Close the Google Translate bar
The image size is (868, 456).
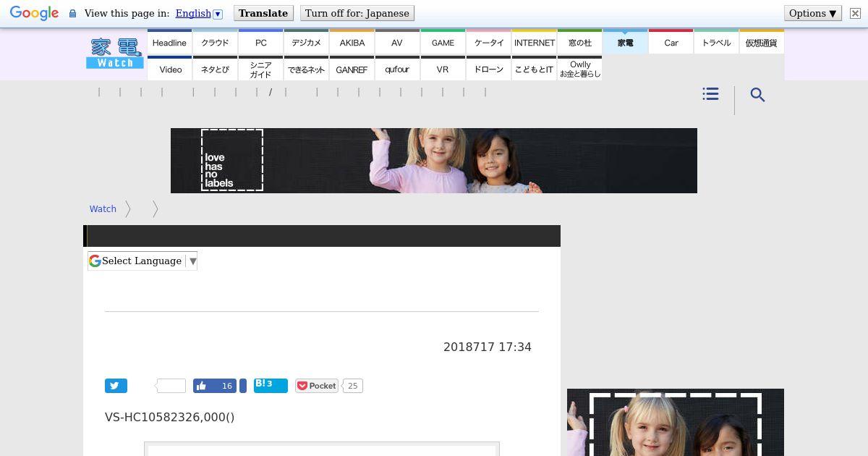click(x=854, y=14)
